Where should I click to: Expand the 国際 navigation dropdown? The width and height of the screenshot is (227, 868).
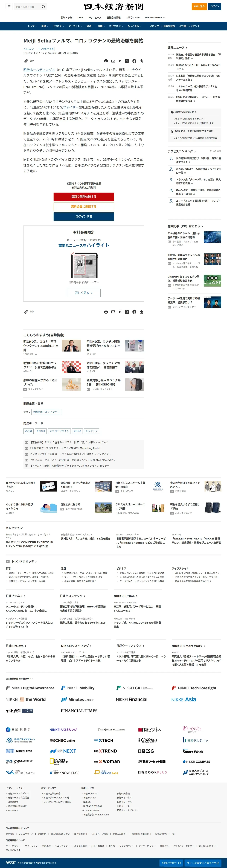click(x=102, y=26)
